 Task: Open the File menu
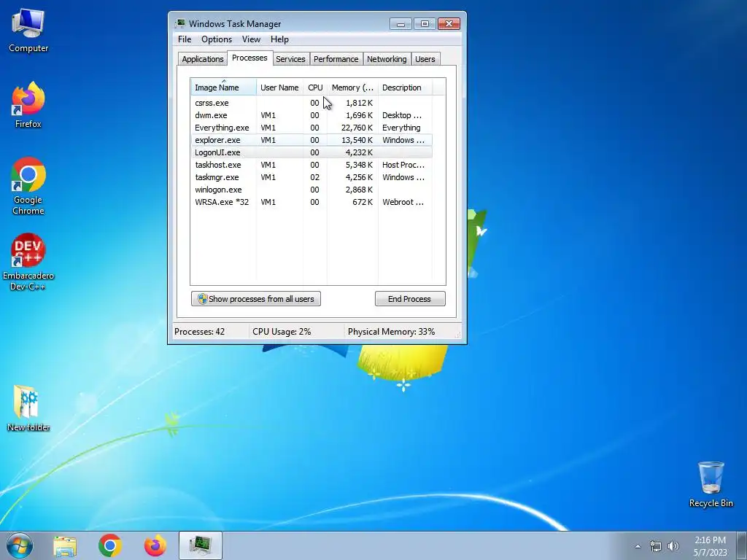tap(185, 39)
